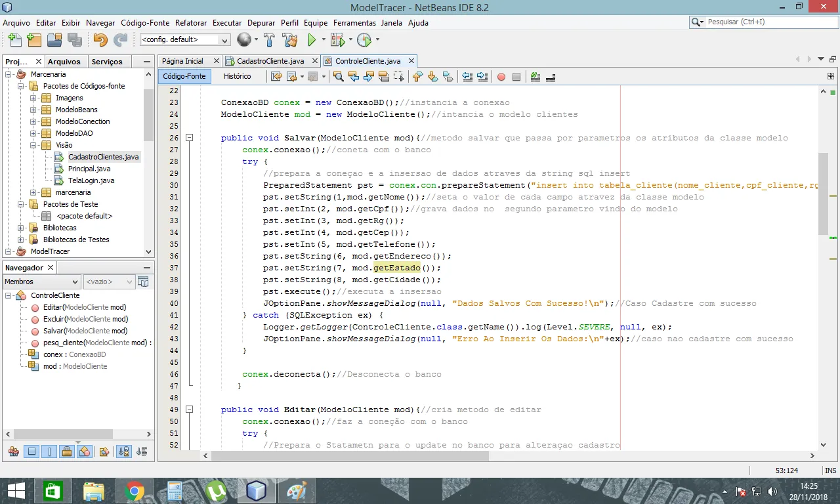
Task: Click the Find Selection magnifier icon
Action: coord(339,77)
